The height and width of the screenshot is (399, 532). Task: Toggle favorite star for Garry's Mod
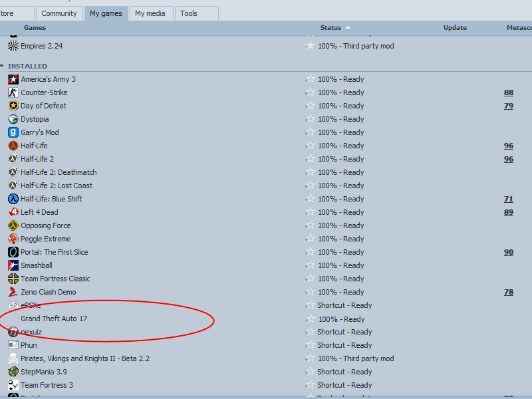309,132
